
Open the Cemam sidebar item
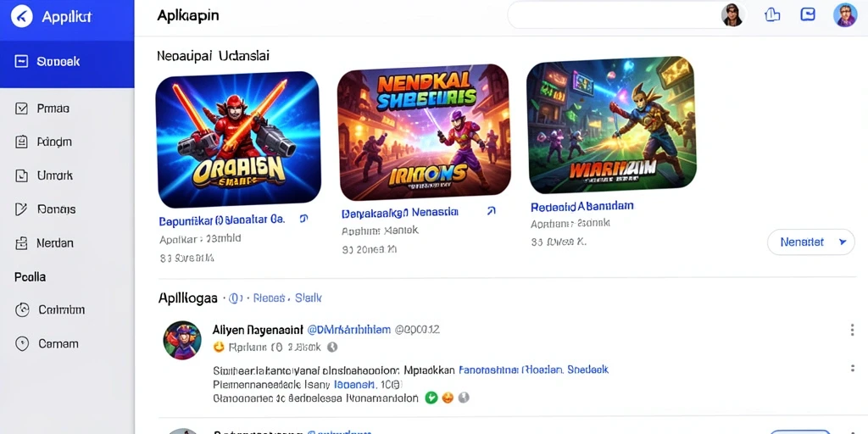pyautogui.click(x=58, y=344)
